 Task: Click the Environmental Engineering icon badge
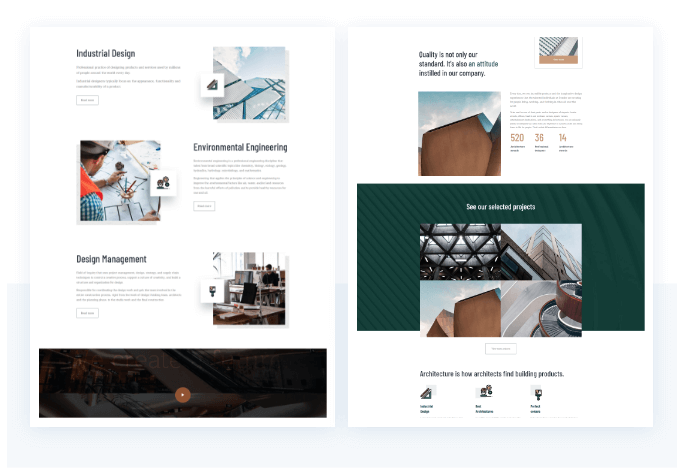(x=162, y=183)
